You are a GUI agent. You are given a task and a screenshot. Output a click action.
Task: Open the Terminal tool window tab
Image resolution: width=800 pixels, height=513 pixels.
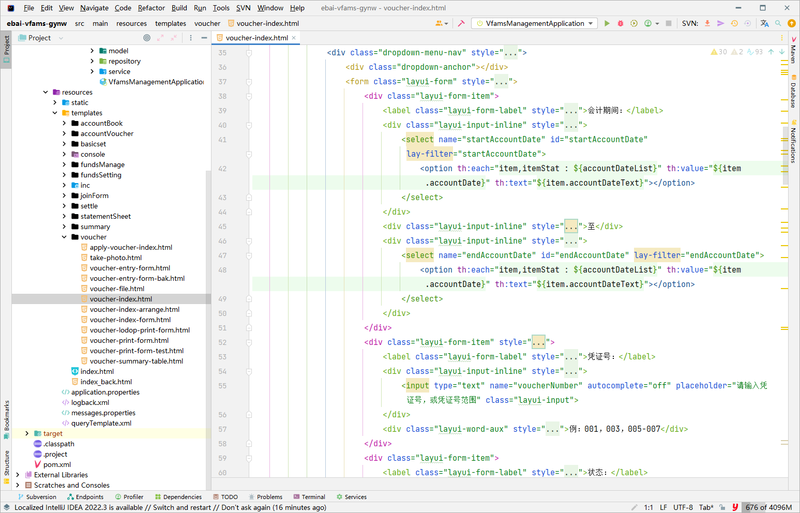[x=309, y=496]
